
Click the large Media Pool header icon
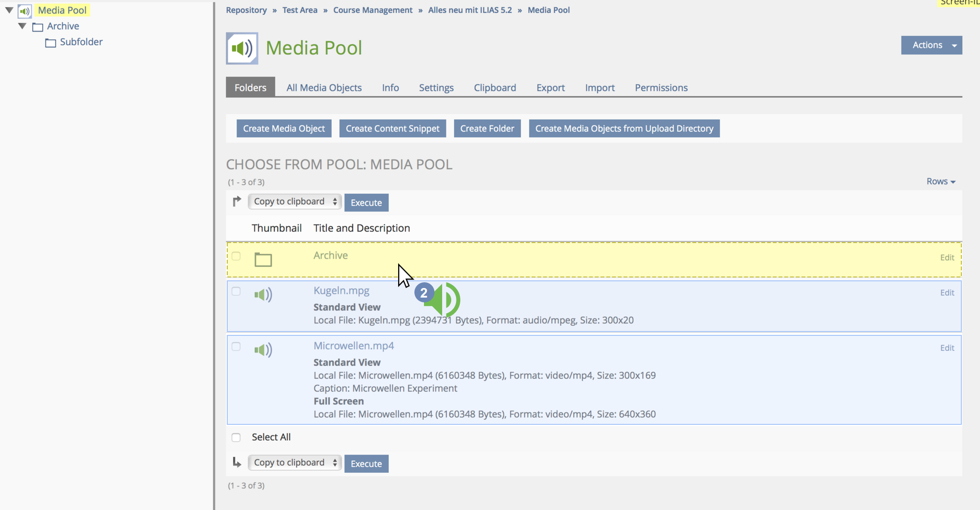pyautogui.click(x=242, y=48)
